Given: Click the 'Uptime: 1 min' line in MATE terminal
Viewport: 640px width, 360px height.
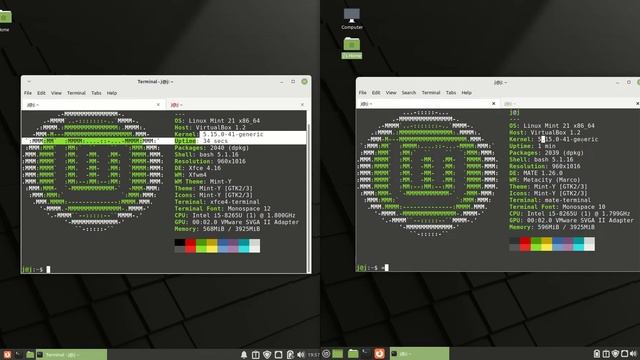Looking at the screenshot, I should [x=532, y=146].
